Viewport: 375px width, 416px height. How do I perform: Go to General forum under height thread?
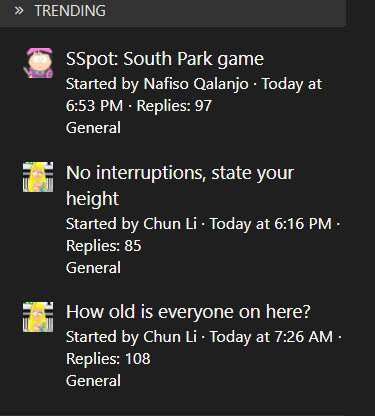click(93, 268)
